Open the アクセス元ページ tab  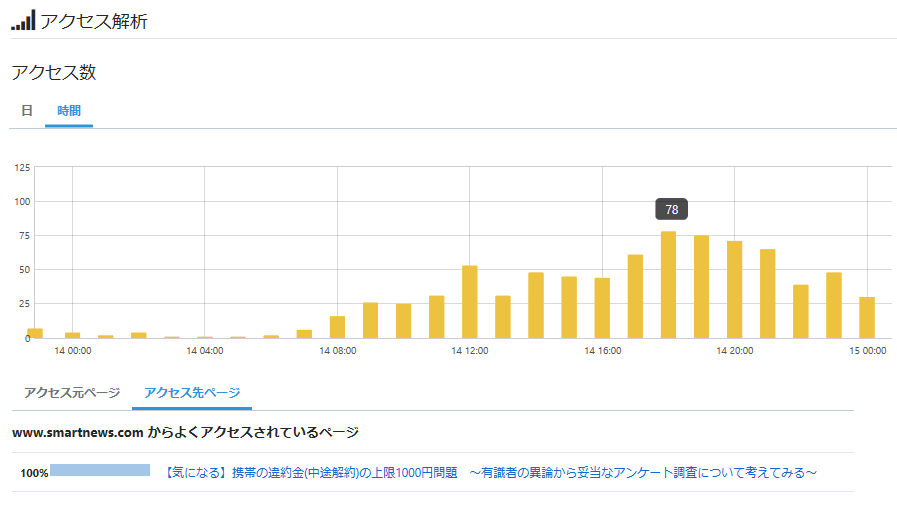pyautogui.click(x=72, y=392)
